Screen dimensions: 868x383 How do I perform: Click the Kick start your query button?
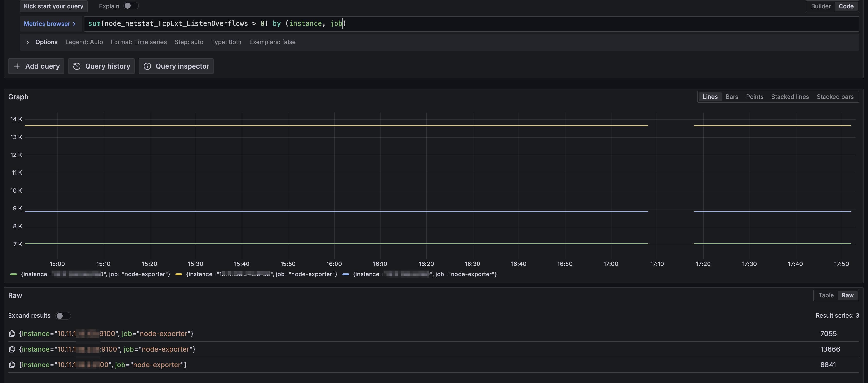click(53, 6)
